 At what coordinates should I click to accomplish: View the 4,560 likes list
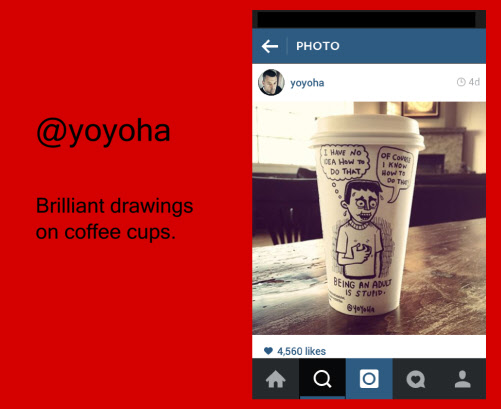(x=301, y=351)
